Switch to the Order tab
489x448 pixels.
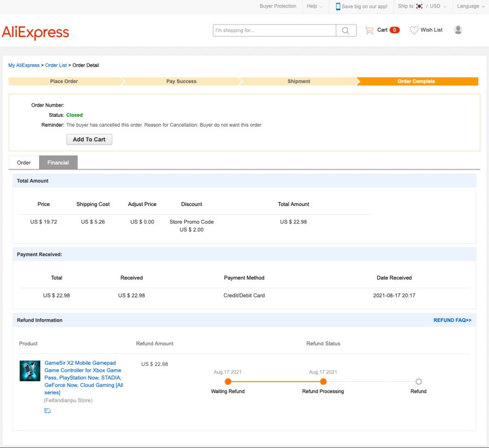[x=24, y=163]
